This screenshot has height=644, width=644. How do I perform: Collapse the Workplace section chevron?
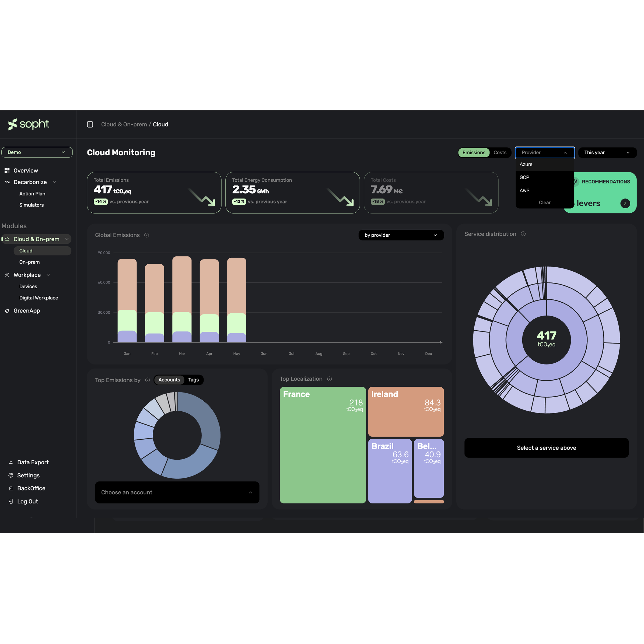(48, 275)
